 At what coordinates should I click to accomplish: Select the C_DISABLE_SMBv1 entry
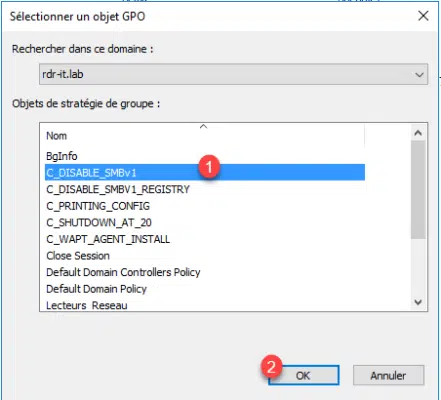205,172
